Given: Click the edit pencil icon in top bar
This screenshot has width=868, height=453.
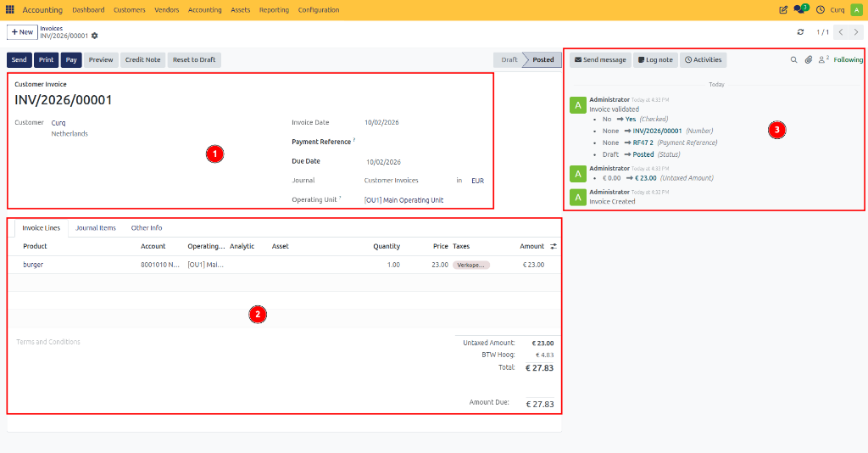Looking at the screenshot, I should (783, 9).
